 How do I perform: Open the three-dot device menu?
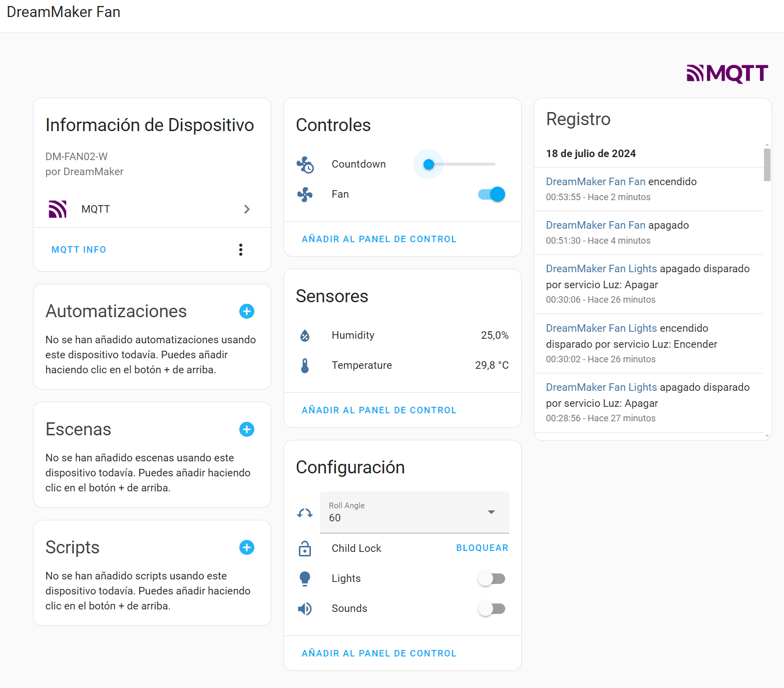(241, 250)
